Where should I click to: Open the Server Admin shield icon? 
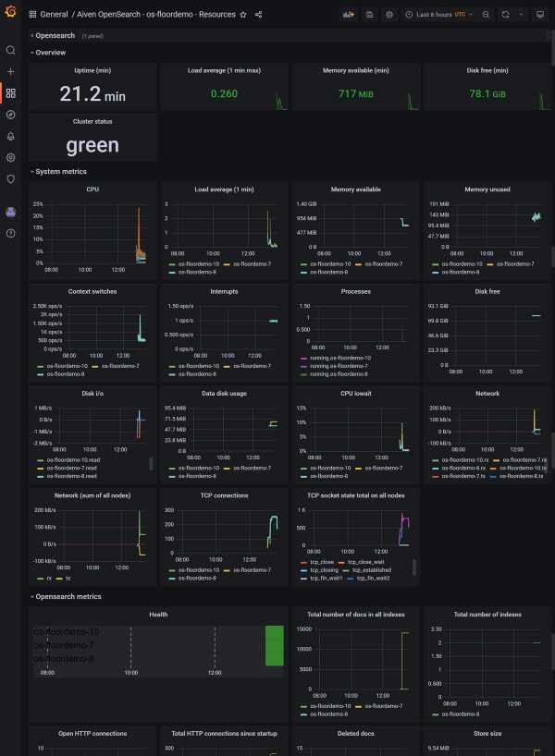[x=10, y=179]
